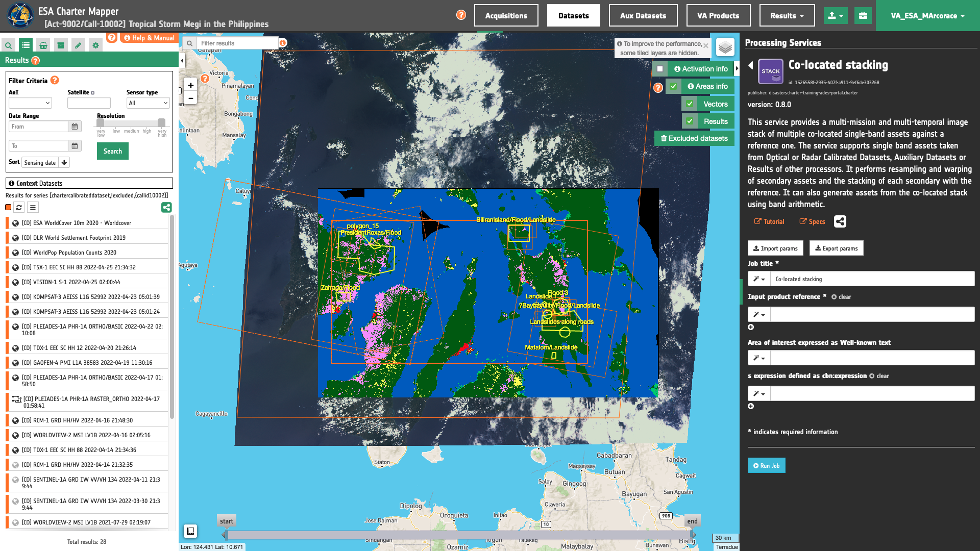Click the map timeline slider bar
980x551 pixels.
click(x=459, y=535)
